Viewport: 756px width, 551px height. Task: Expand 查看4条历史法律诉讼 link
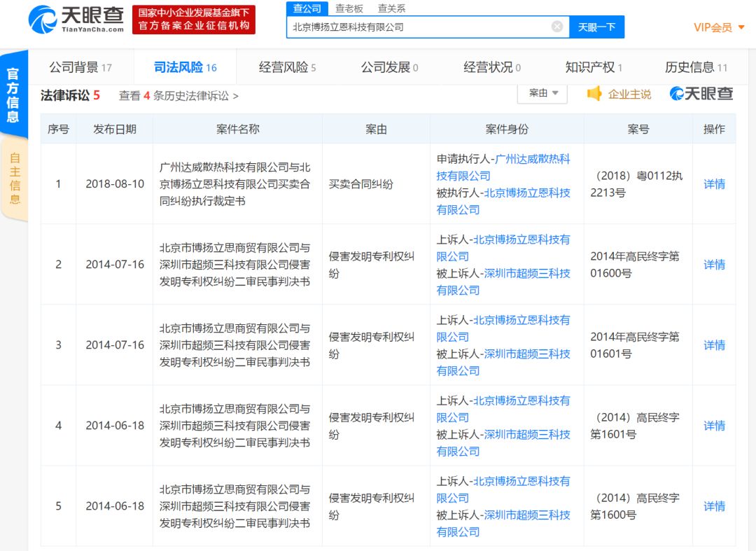178,96
